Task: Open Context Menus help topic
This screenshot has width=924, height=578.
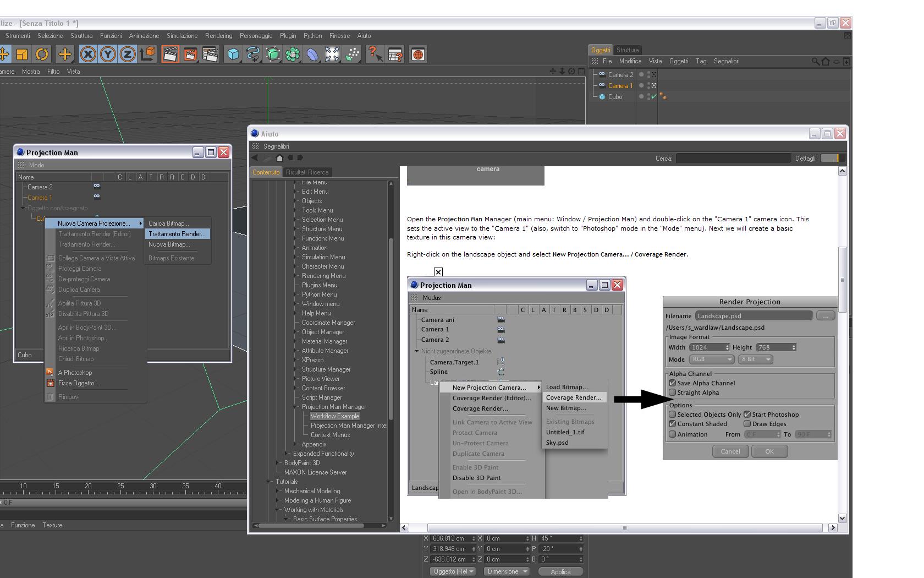Action: pos(330,435)
